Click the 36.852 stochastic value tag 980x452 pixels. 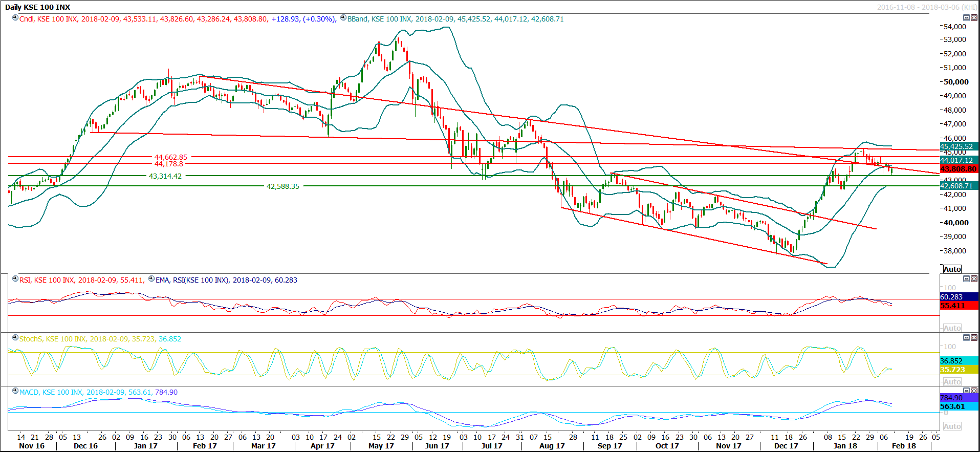959,361
